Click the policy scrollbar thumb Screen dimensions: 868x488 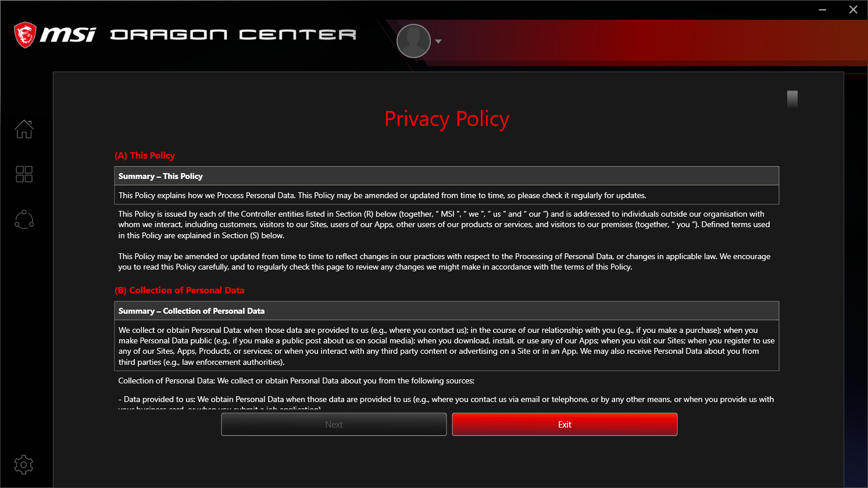[x=792, y=99]
